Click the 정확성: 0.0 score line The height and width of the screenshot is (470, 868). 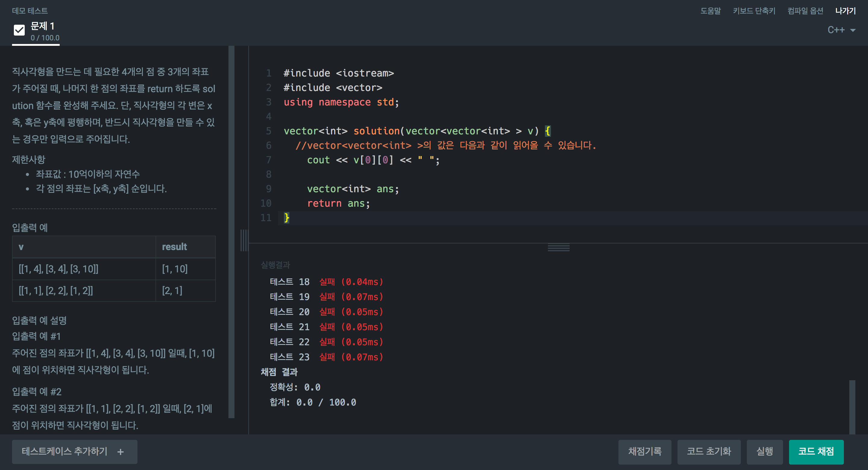click(x=295, y=387)
